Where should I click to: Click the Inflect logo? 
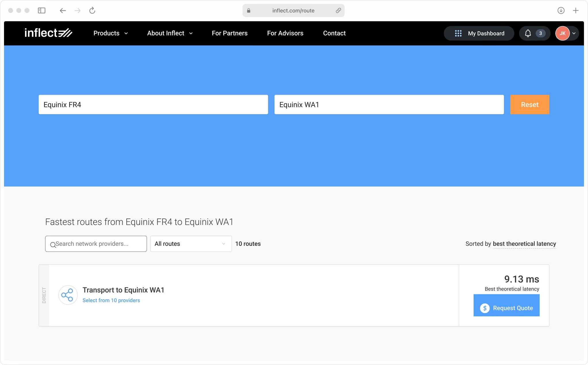coord(48,33)
